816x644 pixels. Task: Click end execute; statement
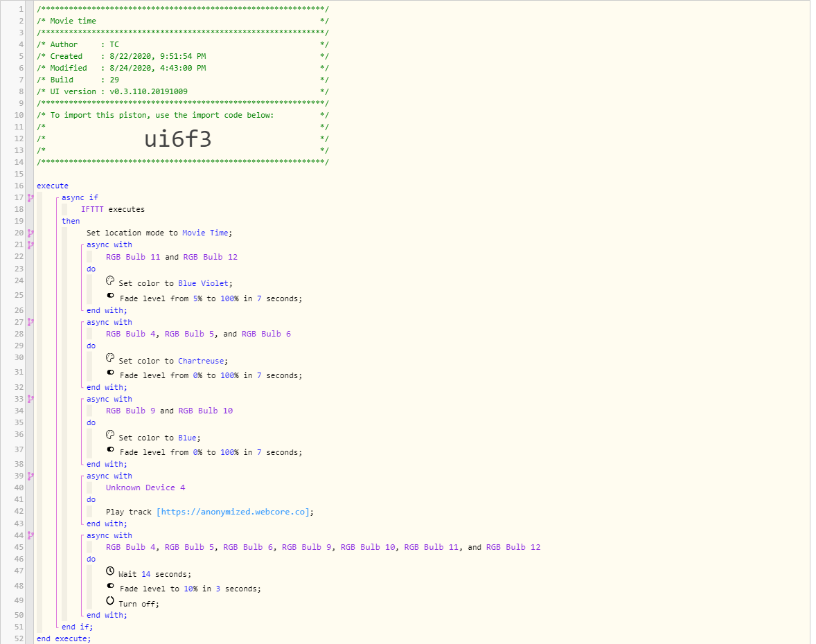tap(64, 638)
